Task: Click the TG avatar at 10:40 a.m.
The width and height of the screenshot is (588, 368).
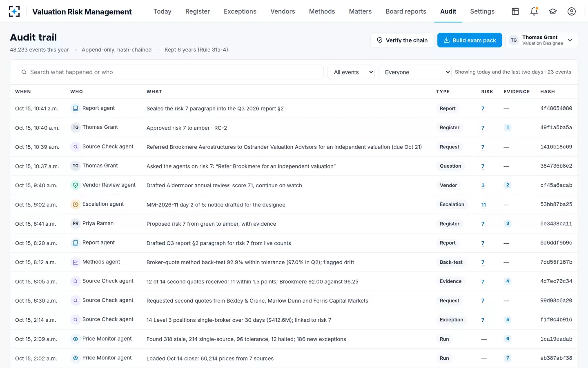Action: tap(75, 128)
